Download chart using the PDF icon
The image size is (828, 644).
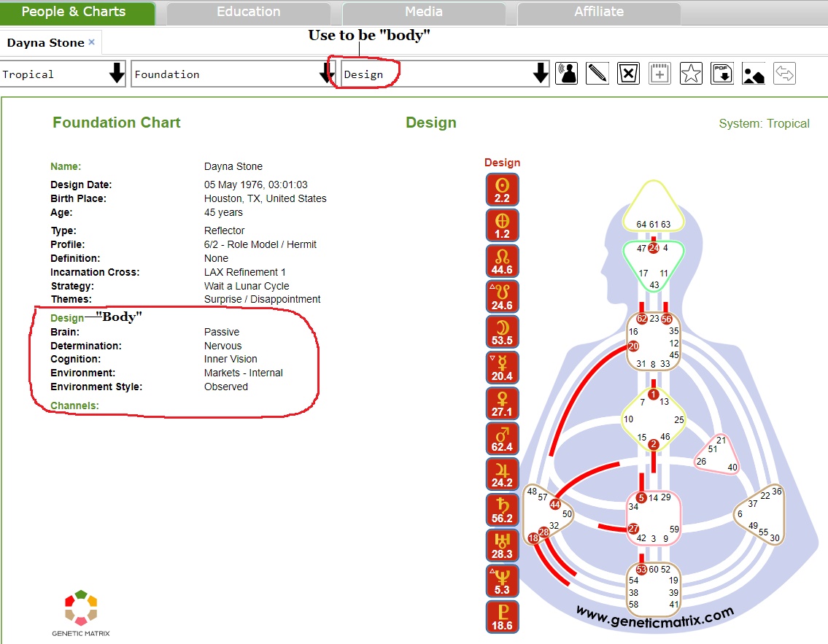(722, 74)
